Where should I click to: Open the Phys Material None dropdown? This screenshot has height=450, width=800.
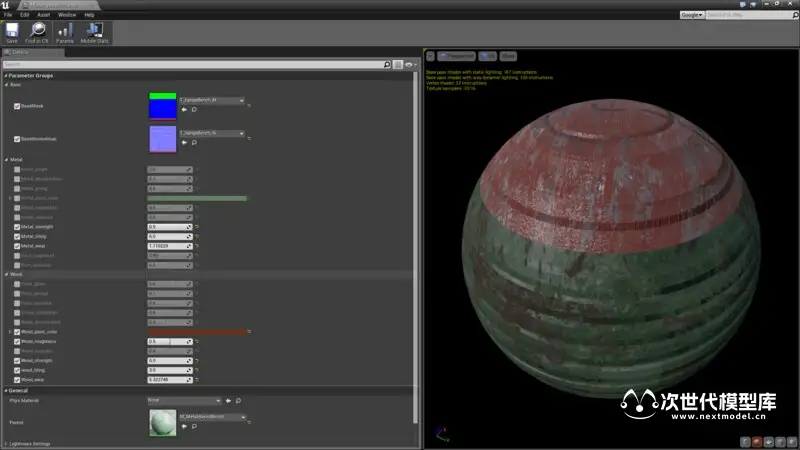click(183, 400)
